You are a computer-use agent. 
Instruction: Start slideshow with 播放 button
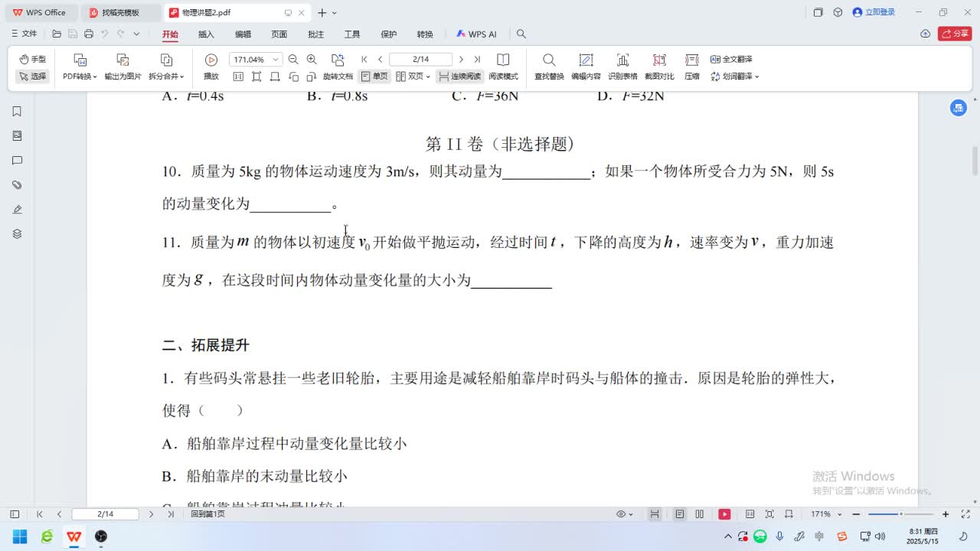211,67
